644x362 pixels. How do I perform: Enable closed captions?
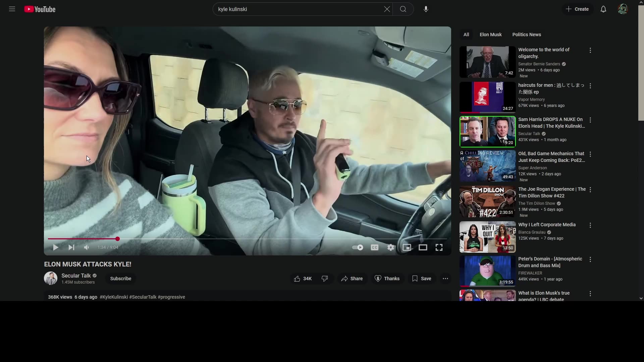click(x=374, y=247)
